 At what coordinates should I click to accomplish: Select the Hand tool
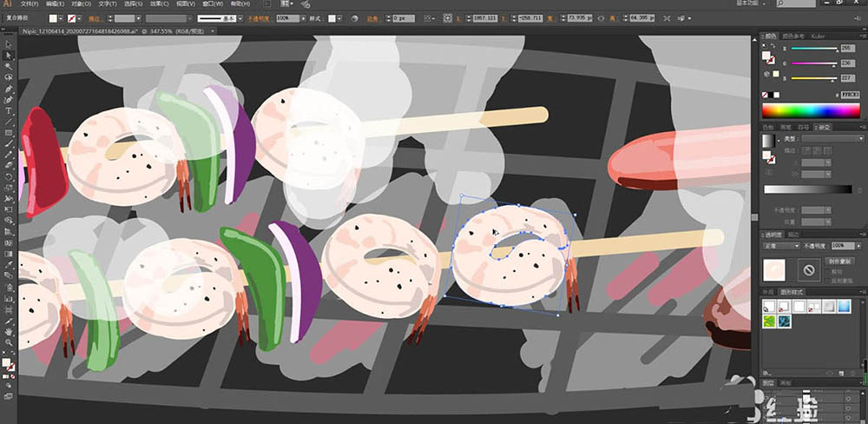[x=9, y=331]
